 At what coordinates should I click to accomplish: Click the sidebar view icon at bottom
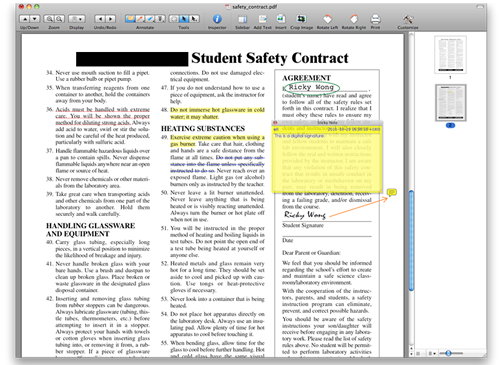[x=419, y=353]
